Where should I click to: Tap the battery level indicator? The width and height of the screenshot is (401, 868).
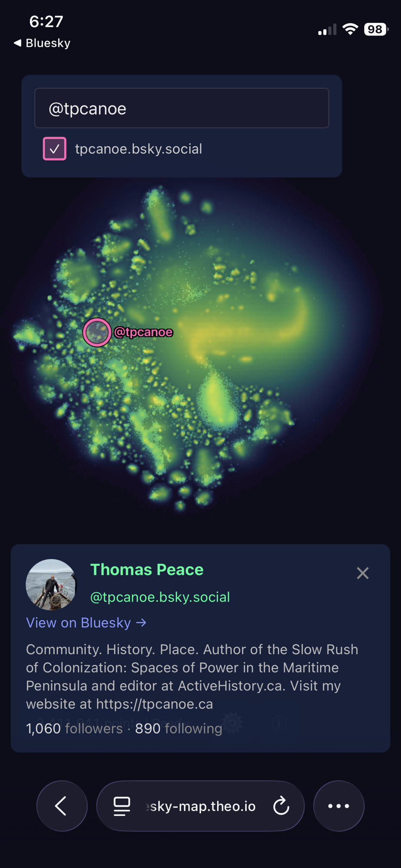pyautogui.click(x=375, y=30)
